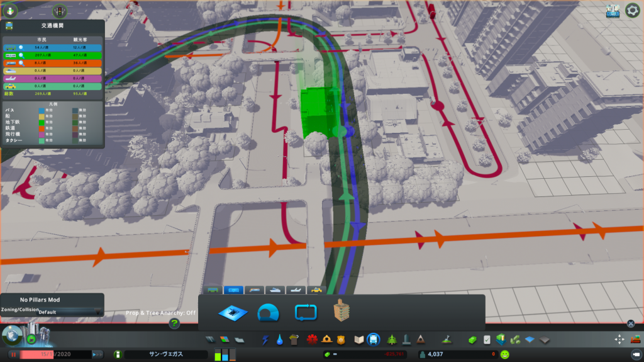
Task: Change the simulation speed arrows
Action: [97, 354]
